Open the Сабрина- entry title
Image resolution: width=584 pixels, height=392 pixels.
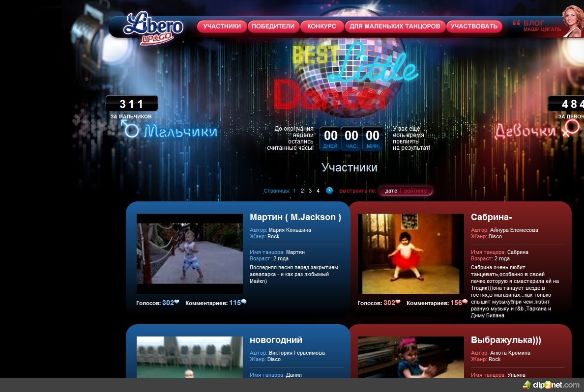point(491,217)
